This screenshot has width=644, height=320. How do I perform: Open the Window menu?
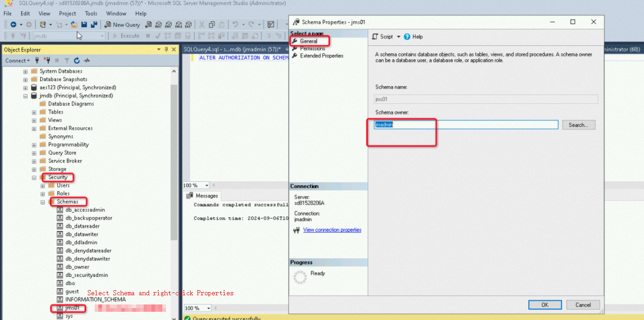click(116, 13)
